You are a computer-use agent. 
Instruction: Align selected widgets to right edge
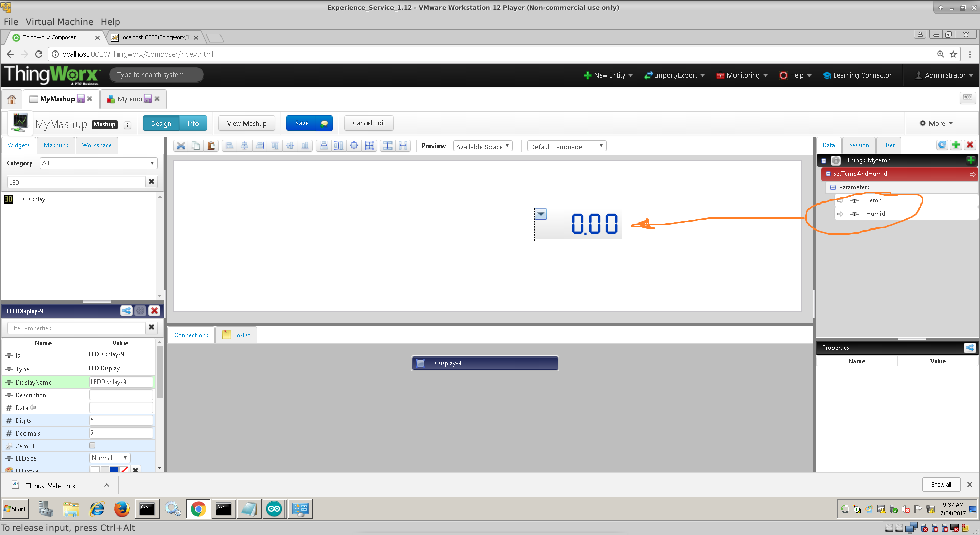tap(260, 146)
